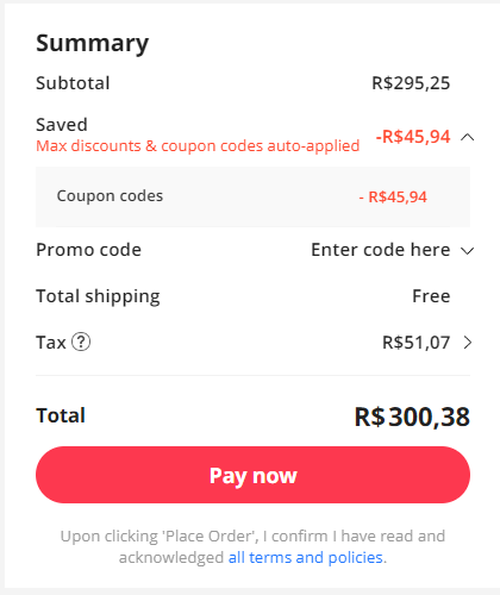
Task: Collapse the Saved discounts chevron
Action: point(467,137)
